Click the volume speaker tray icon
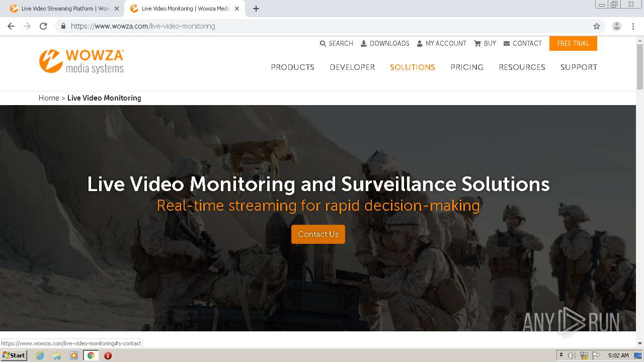The height and width of the screenshot is (362, 644). tap(573, 355)
